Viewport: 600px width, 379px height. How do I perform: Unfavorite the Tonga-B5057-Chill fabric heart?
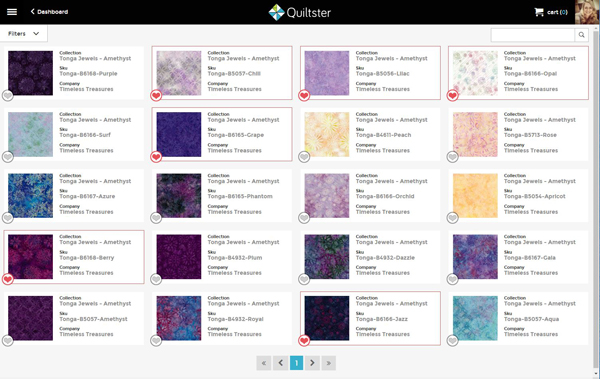tap(156, 95)
